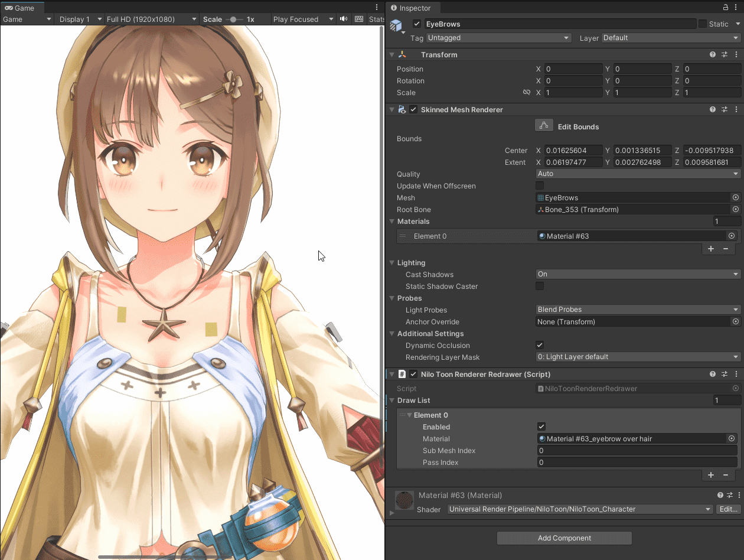The width and height of the screenshot is (744, 560).
Task: Open Material #63 presets icon
Action: [730, 495]
